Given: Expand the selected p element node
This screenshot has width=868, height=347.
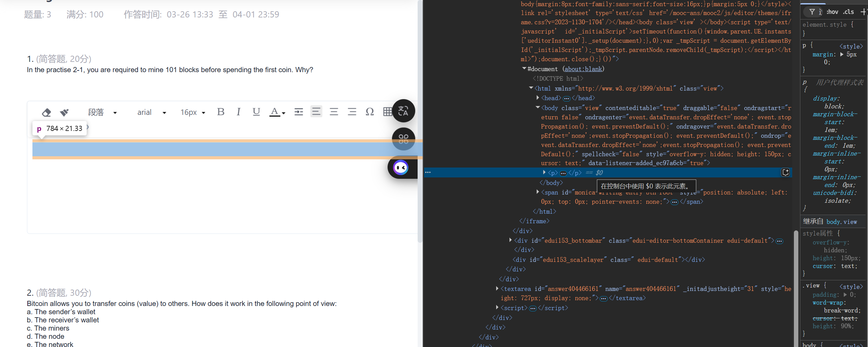Looking at the screenshot, I should click(544, 172).
